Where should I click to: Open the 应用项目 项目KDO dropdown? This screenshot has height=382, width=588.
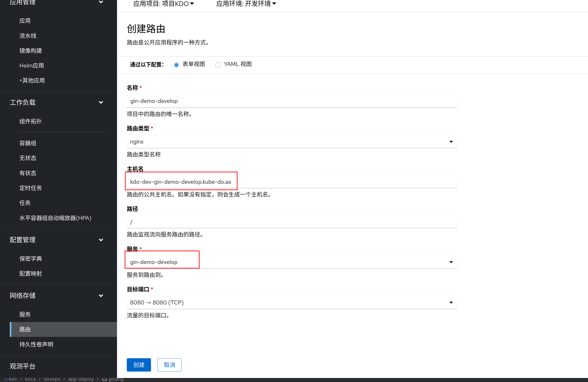coord(164,4)
